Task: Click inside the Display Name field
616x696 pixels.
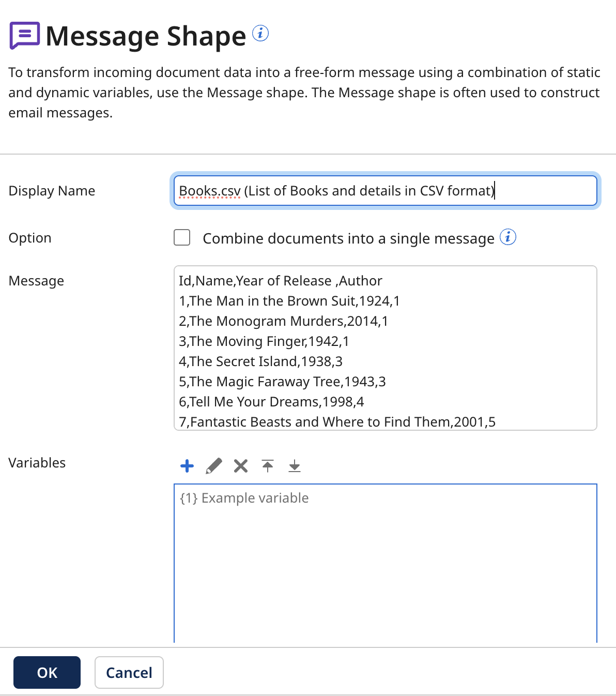Action: tap(385, 190)
